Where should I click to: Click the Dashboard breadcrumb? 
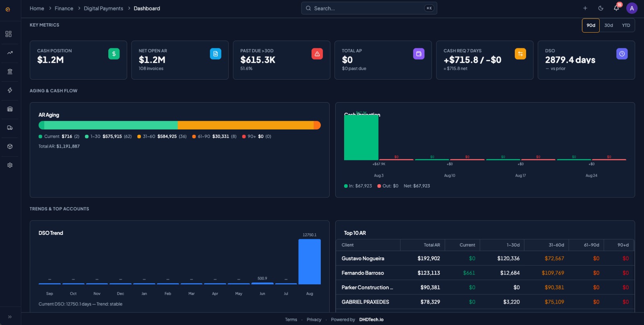(147, 8)
